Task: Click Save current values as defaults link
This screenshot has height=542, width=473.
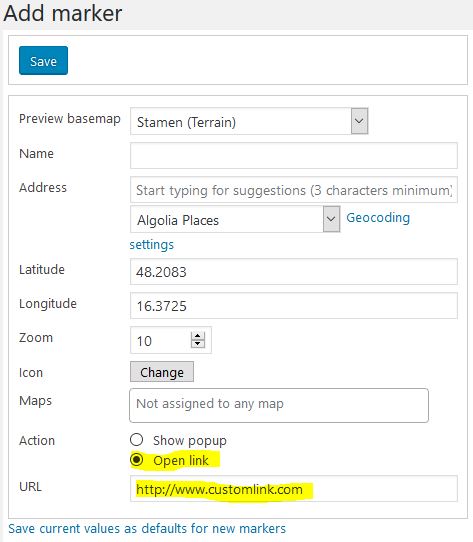Action: [x=147, y=529]
